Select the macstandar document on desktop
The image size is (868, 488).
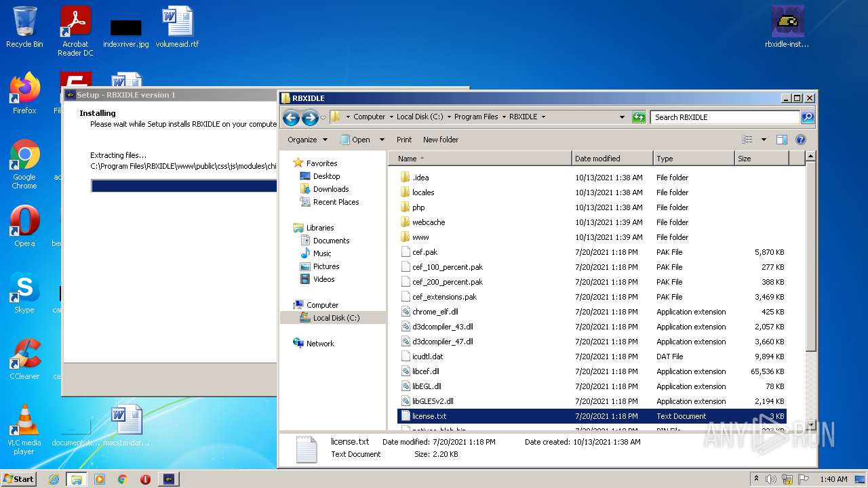click(x=126, y=426)
